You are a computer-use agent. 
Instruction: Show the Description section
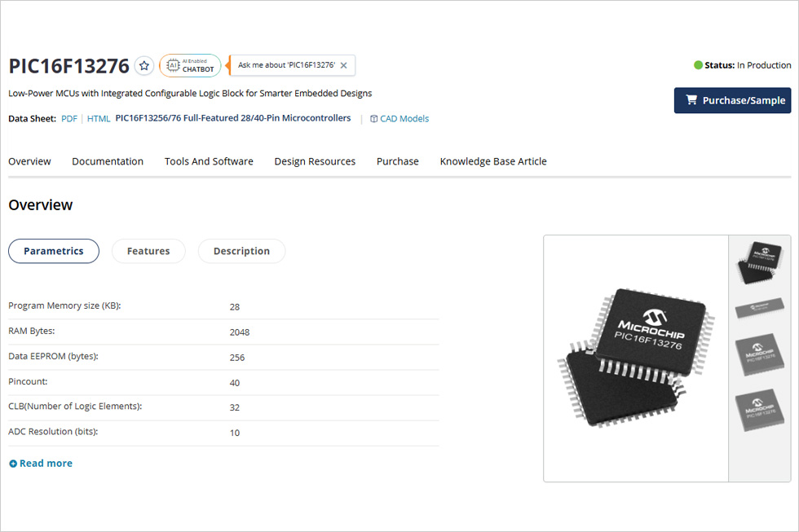pos(241,251)
